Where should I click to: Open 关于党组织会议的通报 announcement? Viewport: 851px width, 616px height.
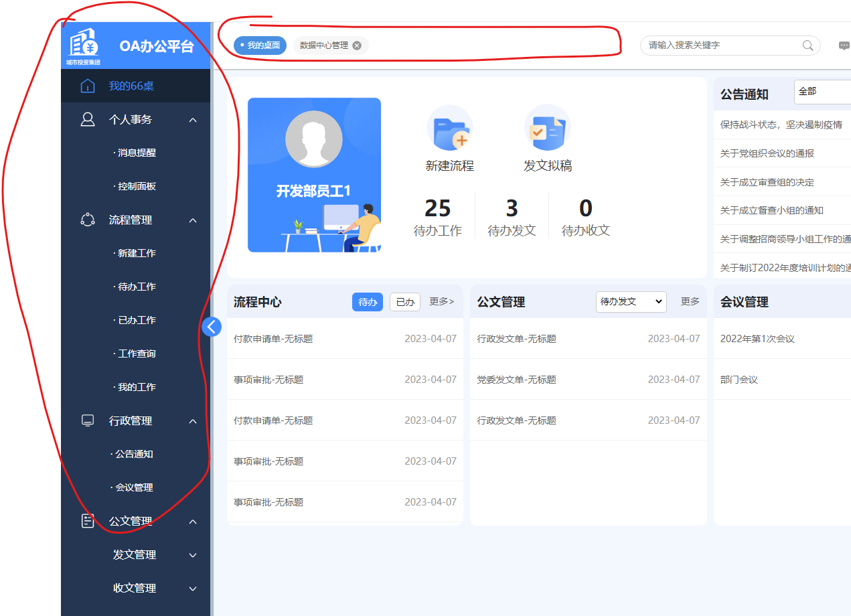coord(767,153)
